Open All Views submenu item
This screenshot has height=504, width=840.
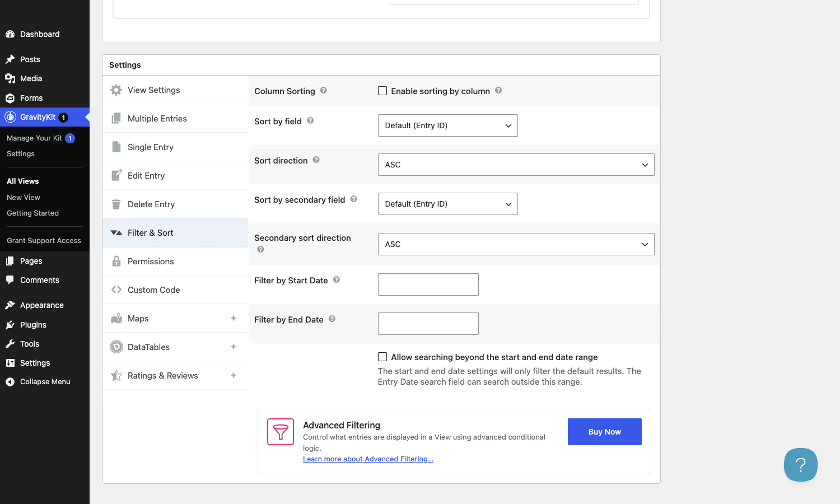click(x=23, y=181)
